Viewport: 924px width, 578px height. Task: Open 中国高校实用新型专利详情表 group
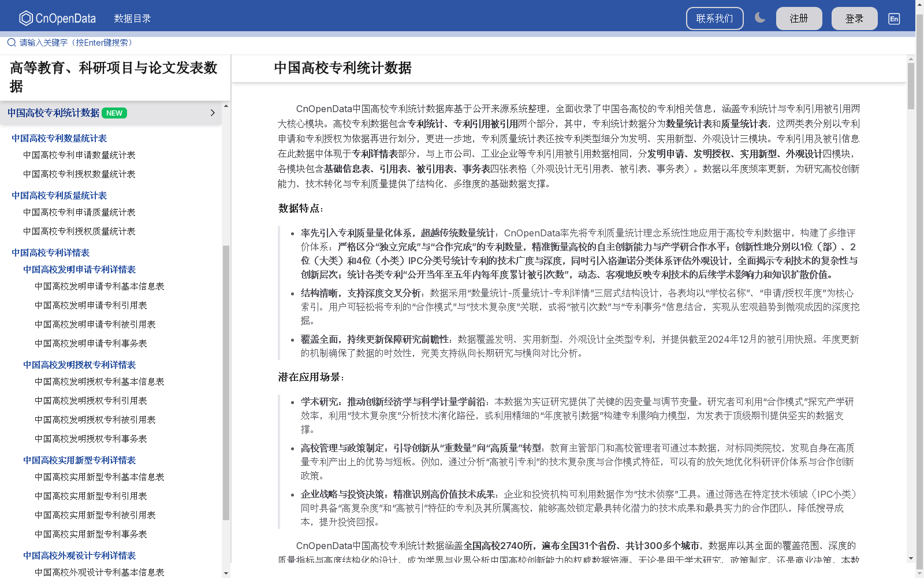(x=80, y=460)
